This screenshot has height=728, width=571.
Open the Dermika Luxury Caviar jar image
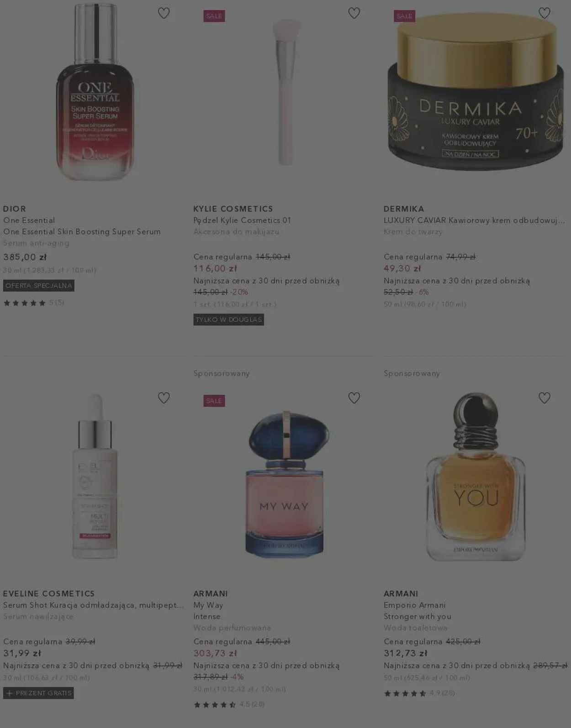coord(475,91)
